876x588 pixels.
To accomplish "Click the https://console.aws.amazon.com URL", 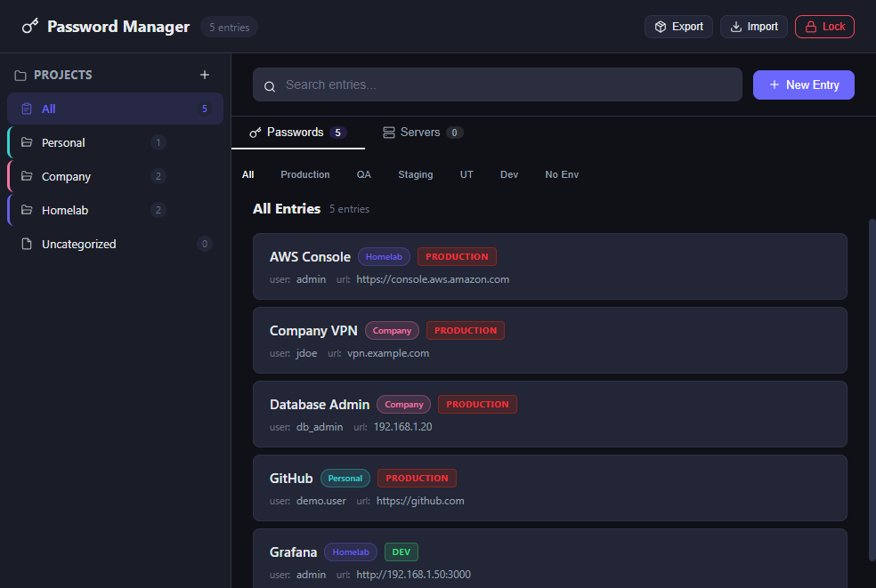I will [x=433, y=279].
